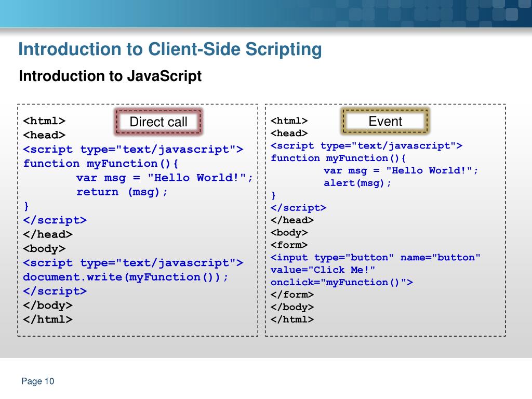Select "</body>" in the Event code
532x399 pixels.
tap(292, 307)
